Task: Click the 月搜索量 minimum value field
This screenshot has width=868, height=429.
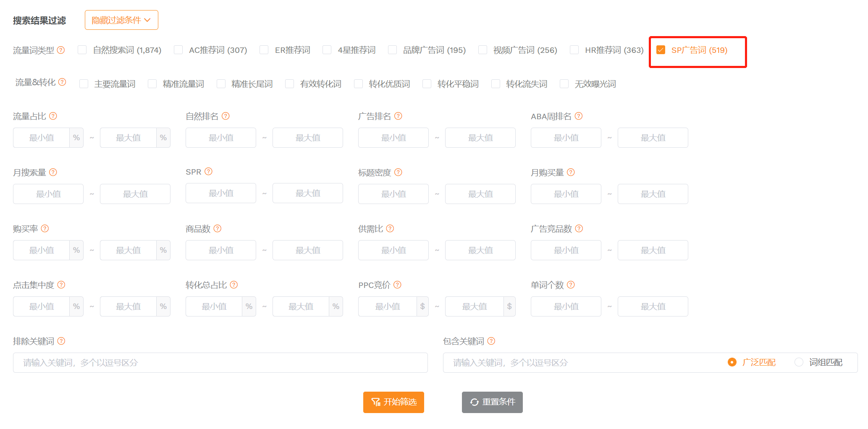Action: (x=48, y=194)
